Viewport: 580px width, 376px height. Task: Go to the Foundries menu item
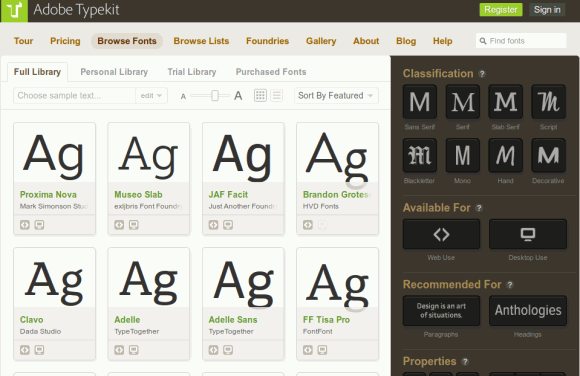267,41
